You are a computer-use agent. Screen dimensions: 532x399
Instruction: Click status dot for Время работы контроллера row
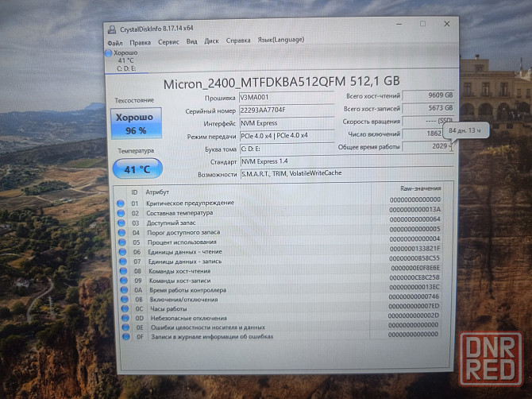pos(124,290)
